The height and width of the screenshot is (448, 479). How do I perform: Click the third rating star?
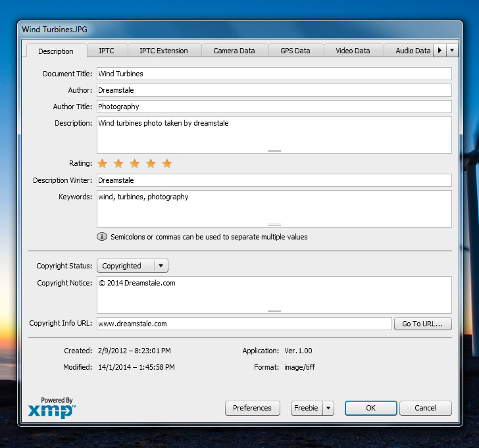(x=135, y=163)
